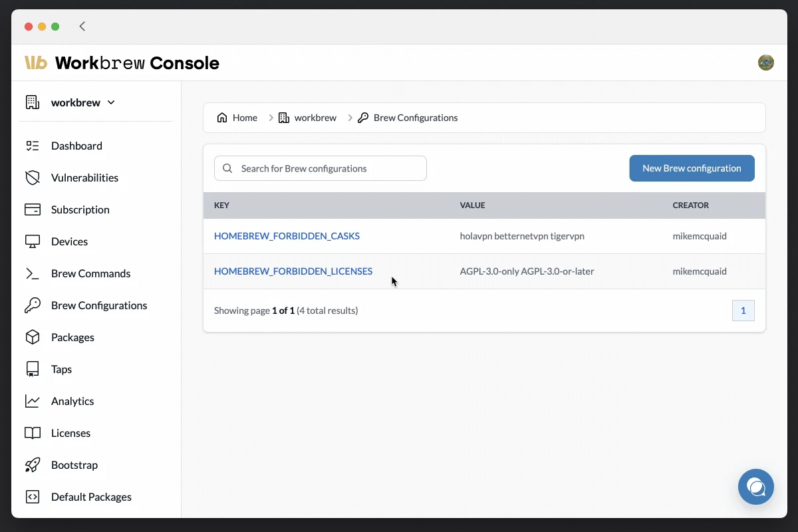
Task: Open the HOMEBREW_FORBIDDEN_CASKS configuration link
Action: pyautogui.click(x=287, y=236)
